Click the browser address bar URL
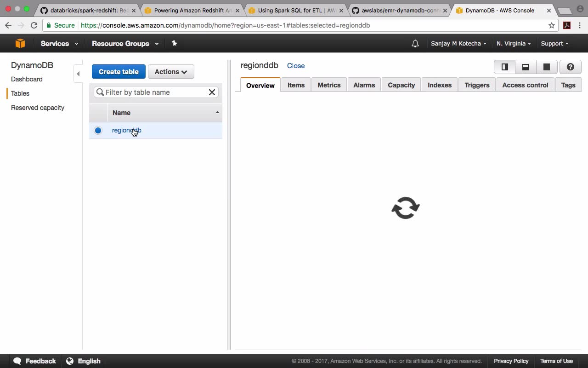588x368 pixels. click(225, 25)
